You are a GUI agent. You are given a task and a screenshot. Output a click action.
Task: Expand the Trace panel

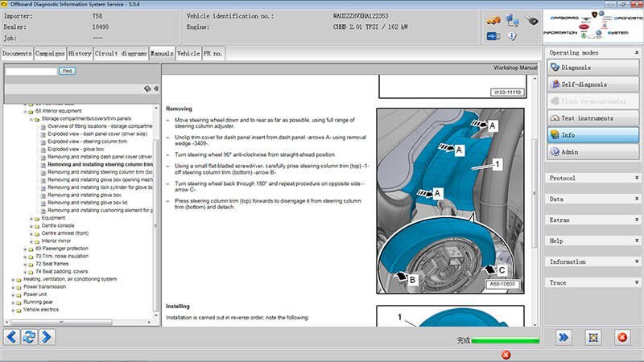tap(637, 282)
